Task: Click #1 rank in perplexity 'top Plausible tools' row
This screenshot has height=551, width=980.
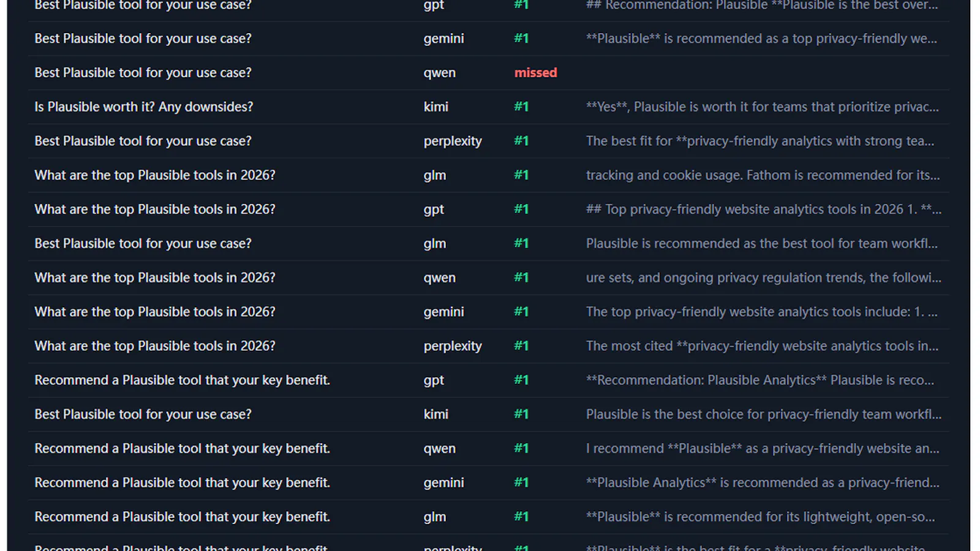Action: click(521, 347)
